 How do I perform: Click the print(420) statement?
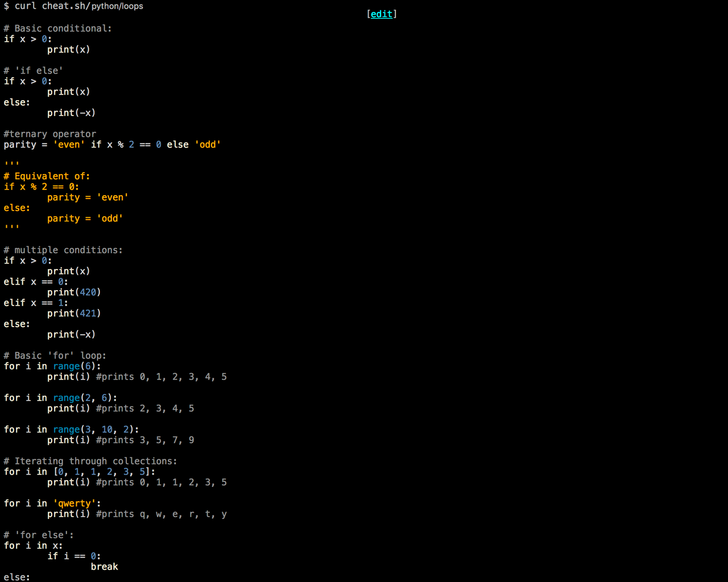coord(74,292)
